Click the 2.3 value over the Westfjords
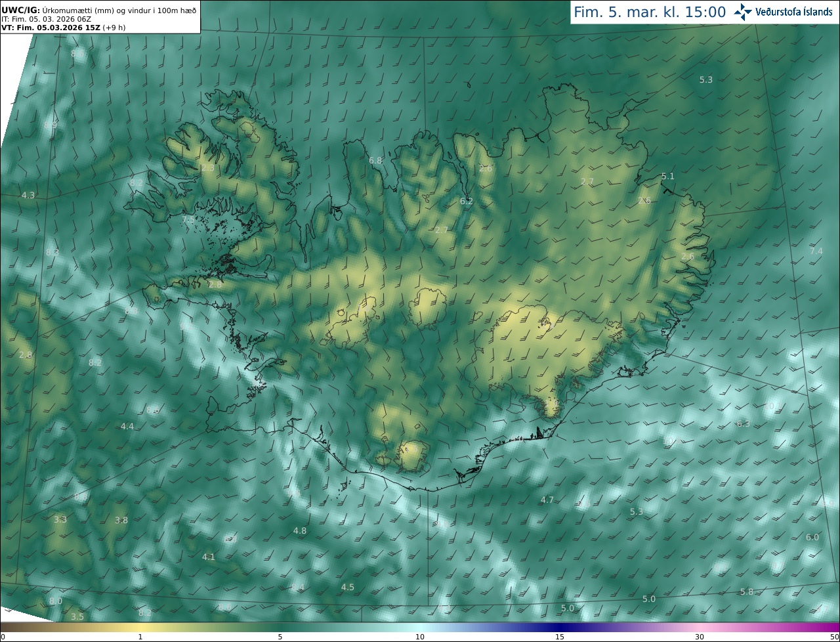 tap(207, 168)
